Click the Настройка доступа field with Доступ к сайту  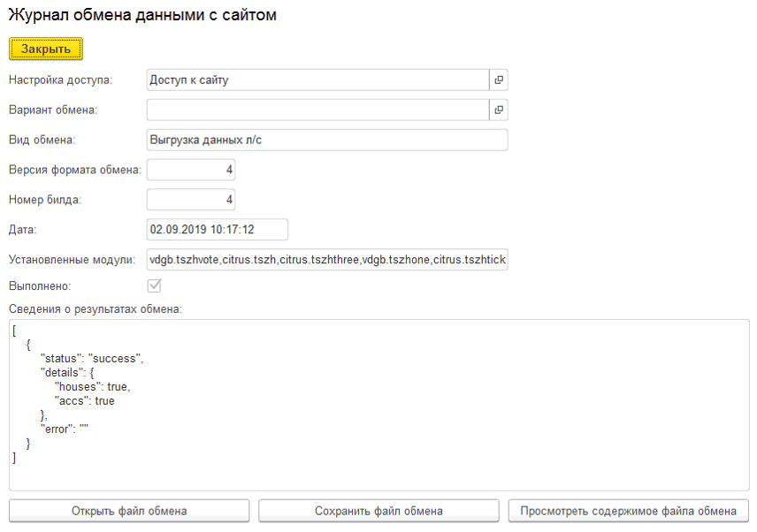tap(317, 80)
